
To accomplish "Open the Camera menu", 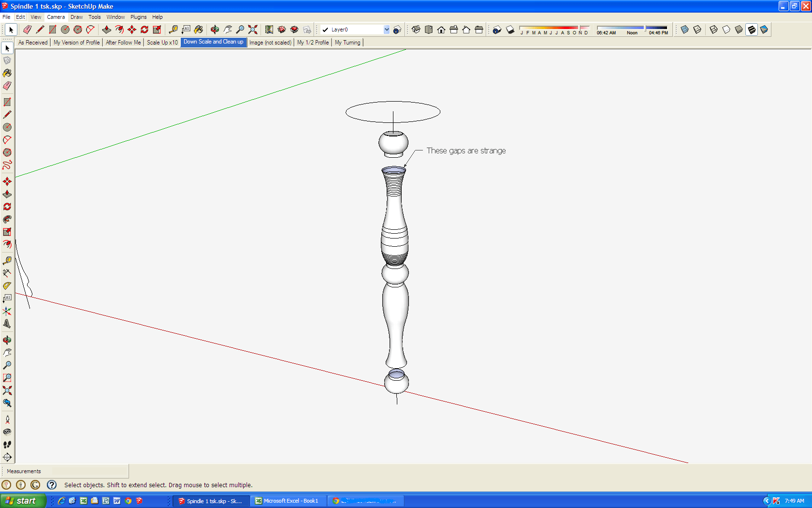I will tap(56, 17).
